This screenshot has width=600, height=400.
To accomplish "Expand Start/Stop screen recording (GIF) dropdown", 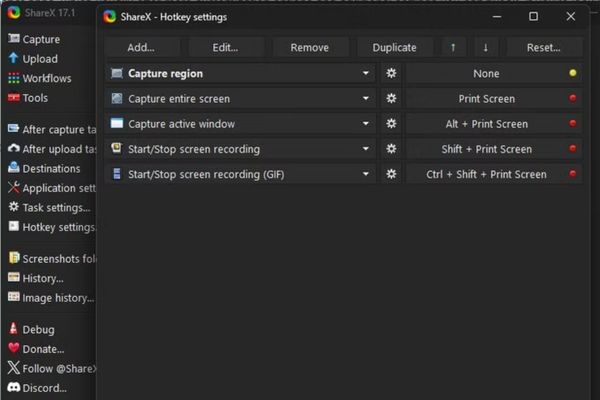I will 366,174.
